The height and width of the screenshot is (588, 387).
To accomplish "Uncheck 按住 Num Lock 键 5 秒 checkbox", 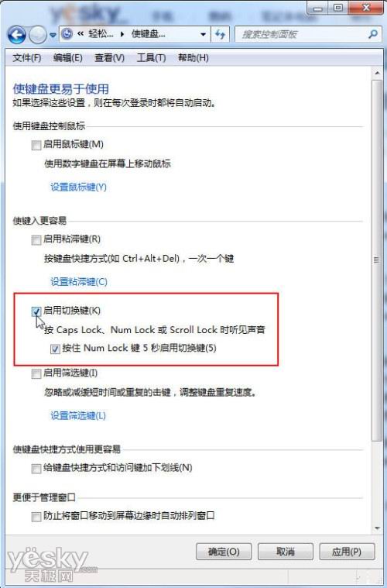I will point(55,349).
